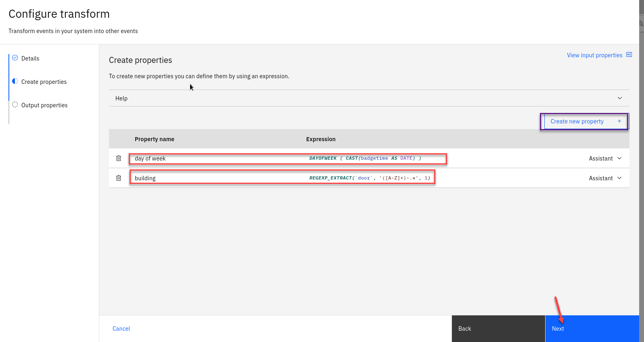Select the Output properties step

coord(44,105)
